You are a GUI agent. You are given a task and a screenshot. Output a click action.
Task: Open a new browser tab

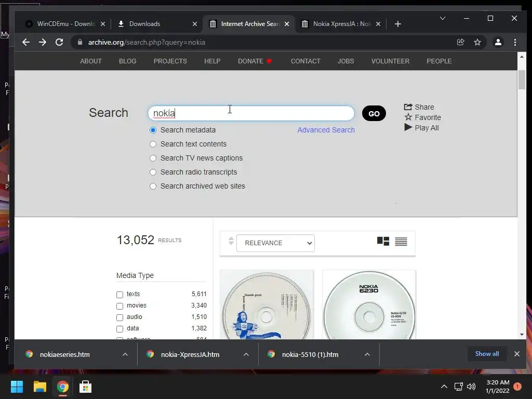tap(398, 24)
